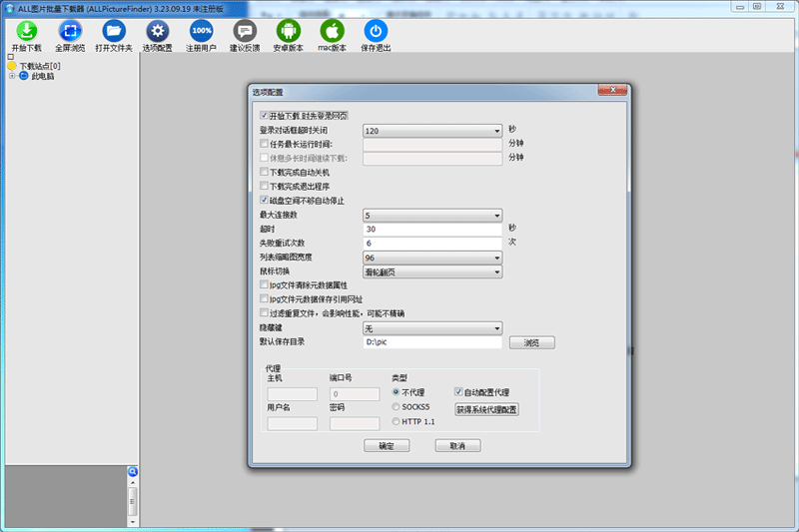Screen dimensions: 799x532
Task: Select 此电脑 label in the tree
Action: 43,76
